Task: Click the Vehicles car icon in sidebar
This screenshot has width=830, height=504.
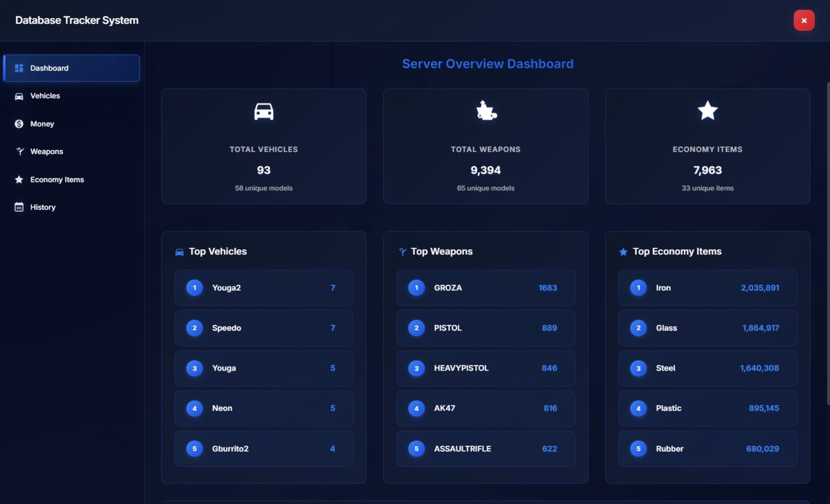Action: 19,96
